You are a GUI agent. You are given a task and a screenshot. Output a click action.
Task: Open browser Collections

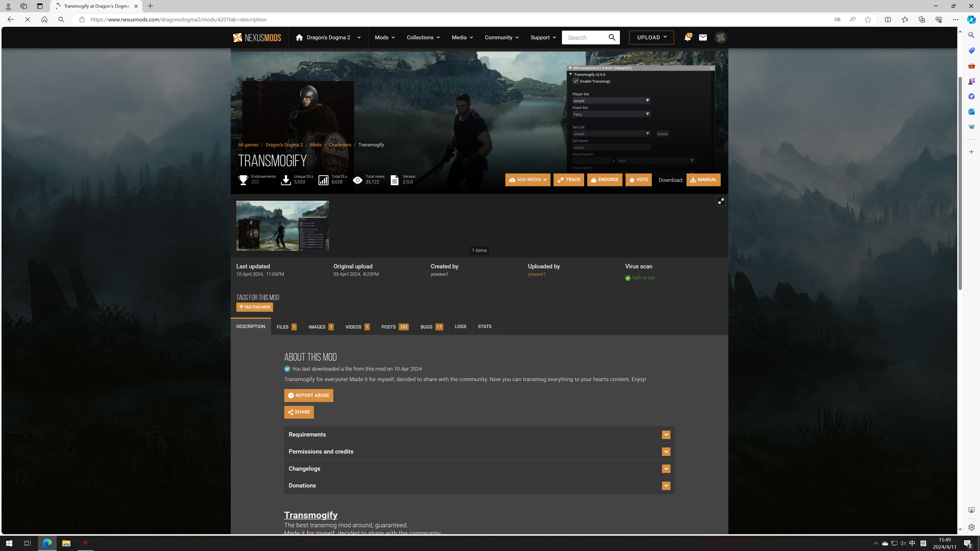click(x=921, y=19)
